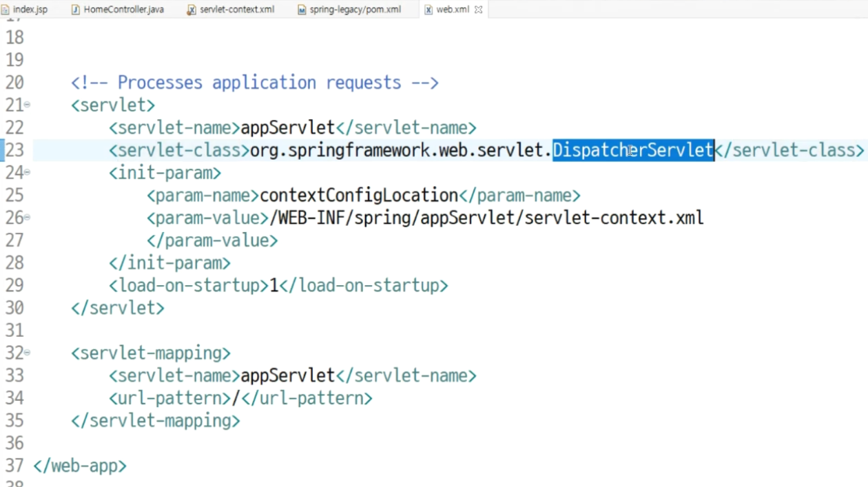Click the value 1 inside load-on-startup
Viewport: 868px width, 487px height.
click(x=273, y=285)
